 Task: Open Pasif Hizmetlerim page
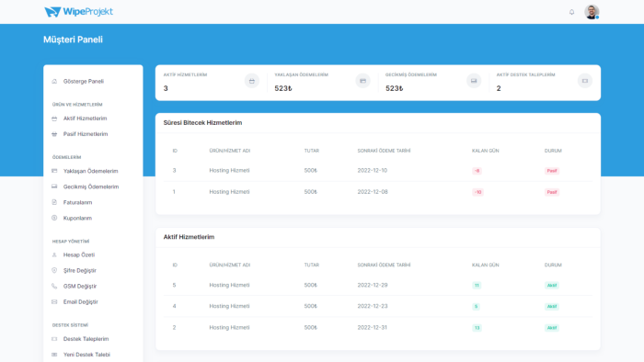tap(86, 134)
